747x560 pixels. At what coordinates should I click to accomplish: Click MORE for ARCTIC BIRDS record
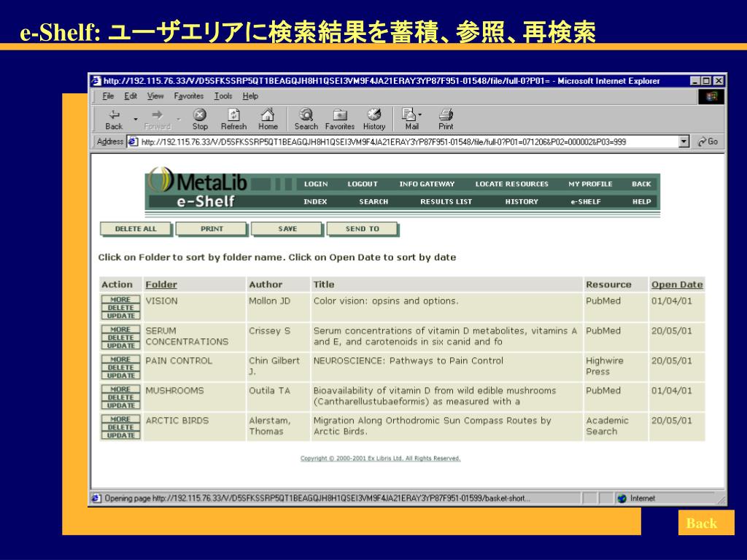(x=120, y=419)
